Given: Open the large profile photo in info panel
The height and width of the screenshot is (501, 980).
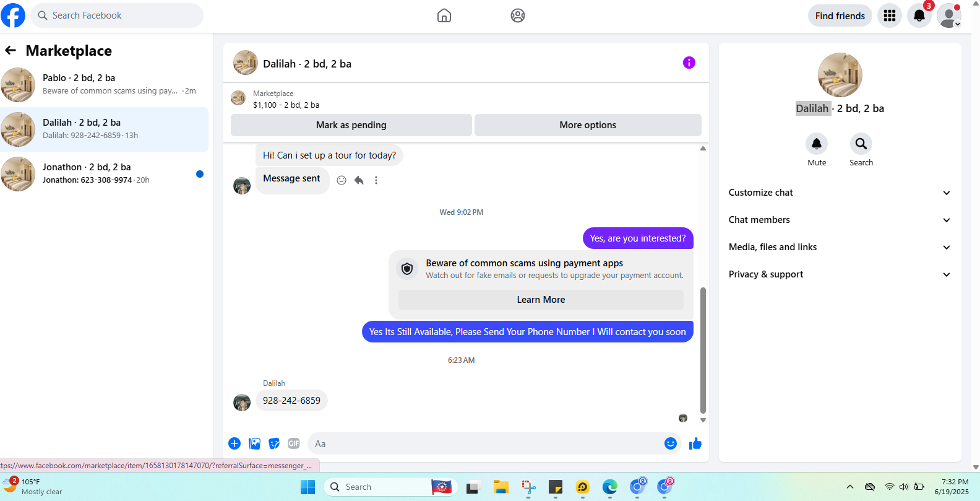Looking at the screenshot, I should [840, 75].
